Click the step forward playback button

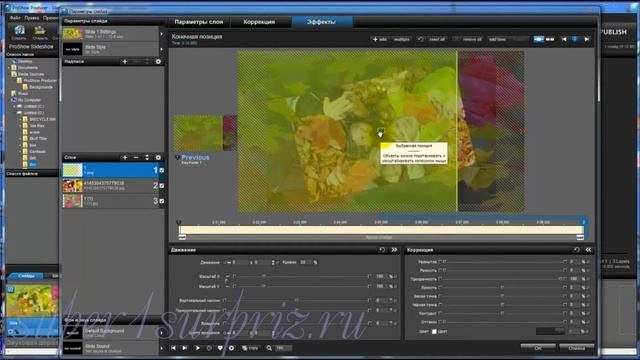184,348
